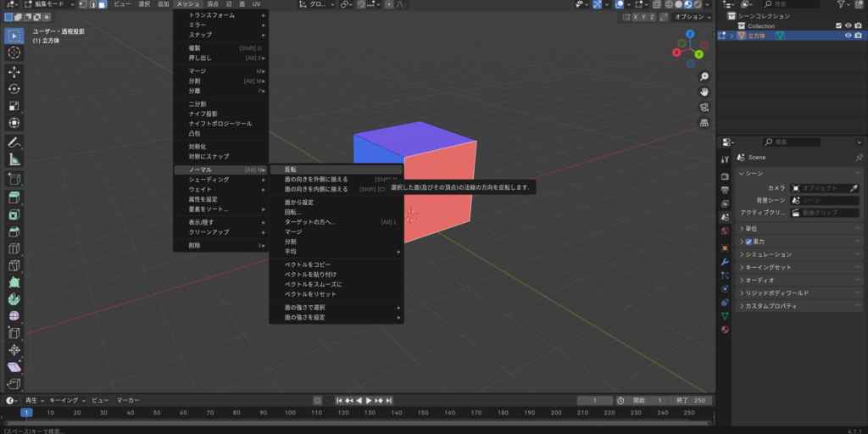Expand the オーディオ panel
Image resolution: width=868 pixels, height=434 pixels.
tap(798, 280)
